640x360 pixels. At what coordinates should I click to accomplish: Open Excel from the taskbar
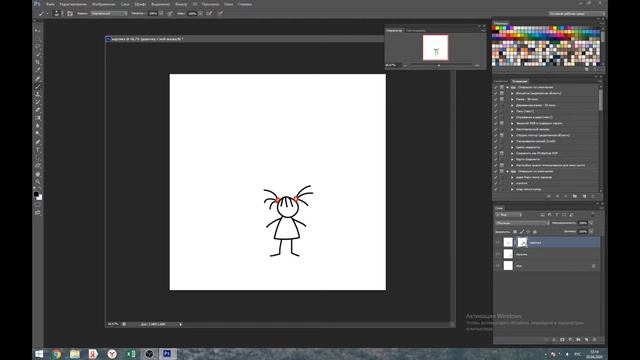tap(131, 354)
